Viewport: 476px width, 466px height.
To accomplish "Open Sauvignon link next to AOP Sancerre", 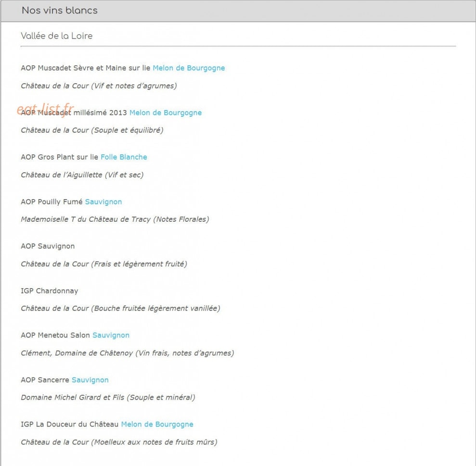I will point(90,380).
